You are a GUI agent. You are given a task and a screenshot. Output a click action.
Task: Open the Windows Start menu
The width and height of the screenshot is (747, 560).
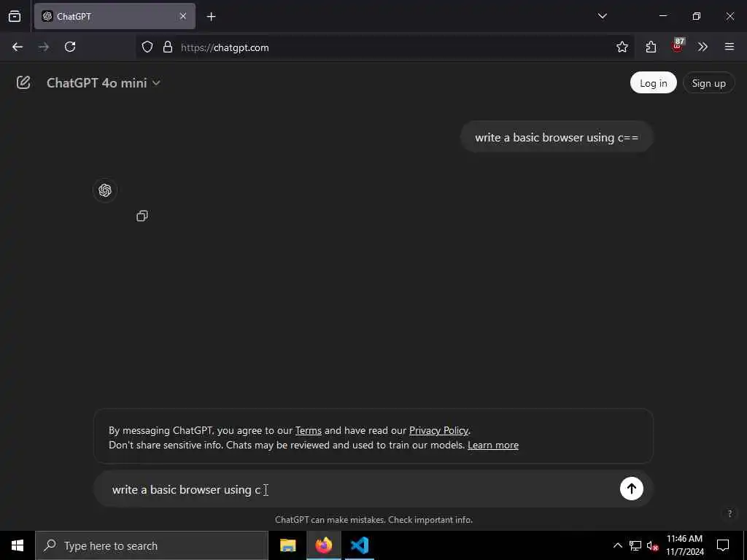[18, 545]
